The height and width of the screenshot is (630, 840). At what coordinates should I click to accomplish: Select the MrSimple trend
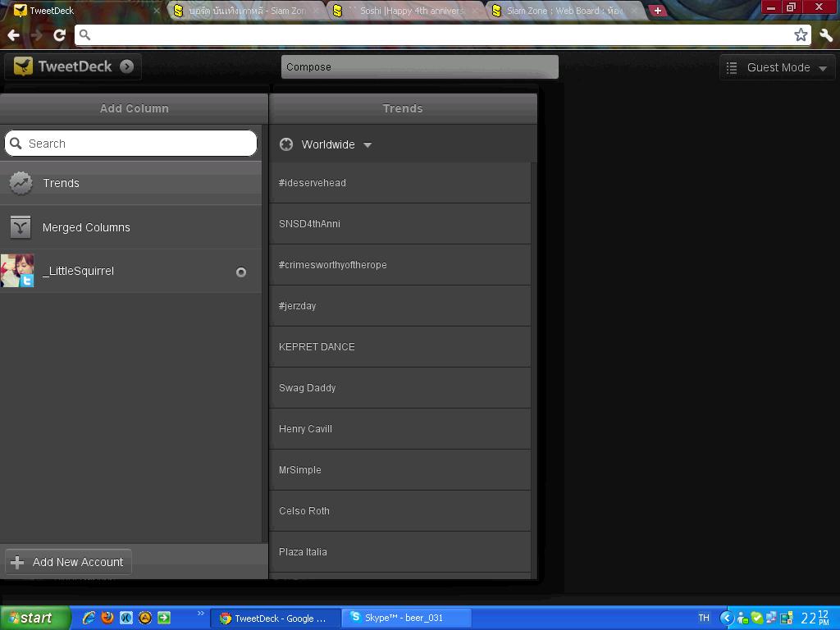[x=399, y=470]
